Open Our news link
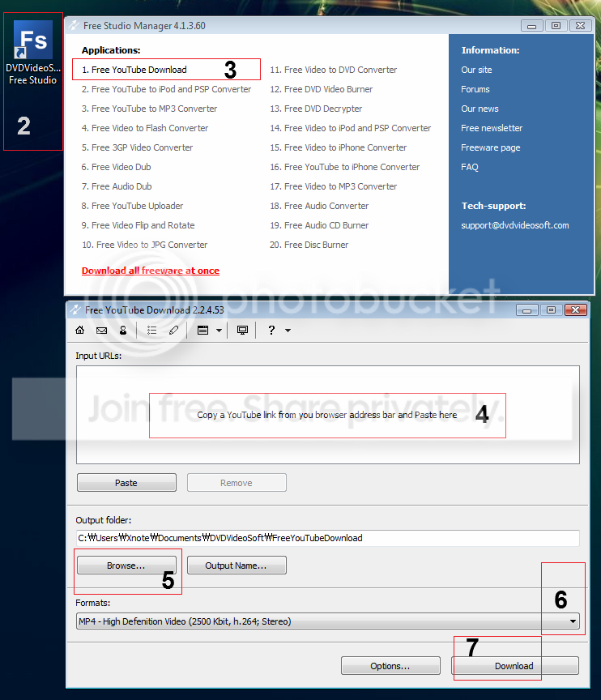The image size is (601, 700). tap(480, 109)
